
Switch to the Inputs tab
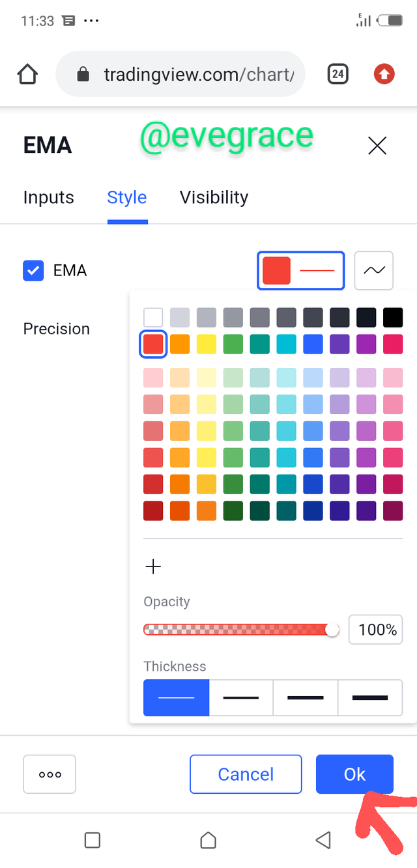(x=49, y=197)
